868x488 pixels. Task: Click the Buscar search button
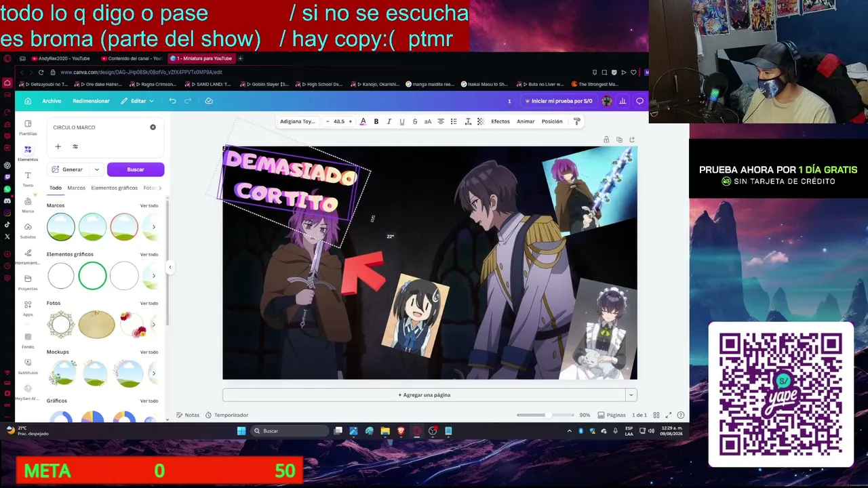(136, 169)
